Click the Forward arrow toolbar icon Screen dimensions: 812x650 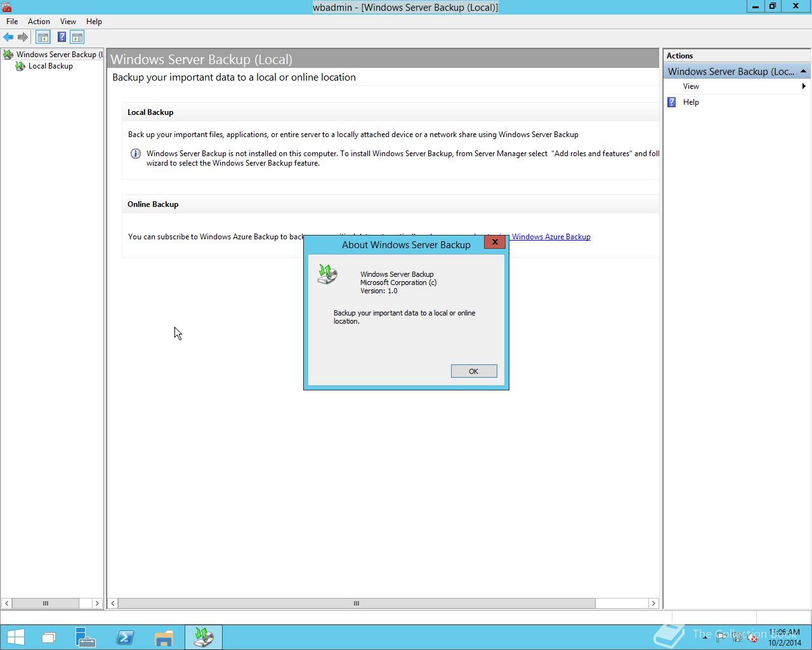(x=23, y=37)
